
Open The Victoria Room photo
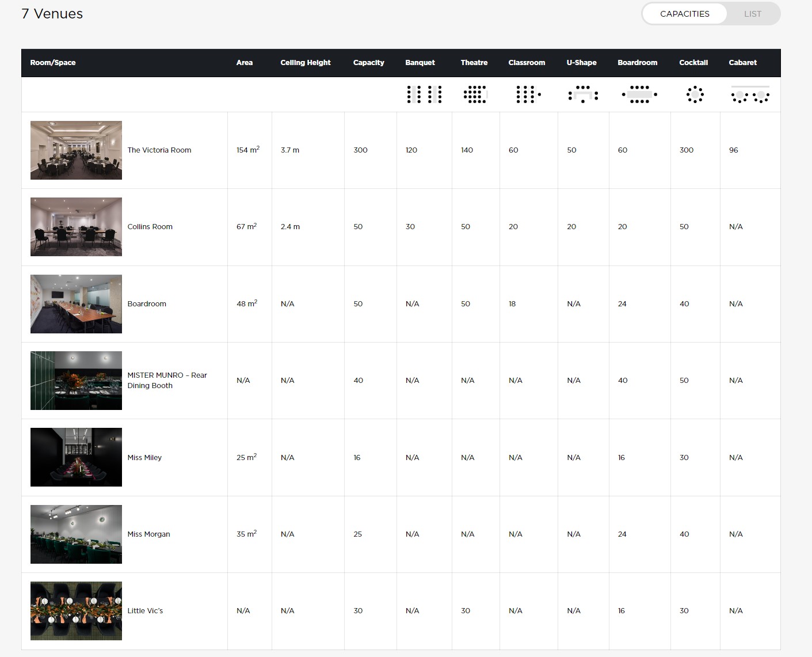(76, 150)
